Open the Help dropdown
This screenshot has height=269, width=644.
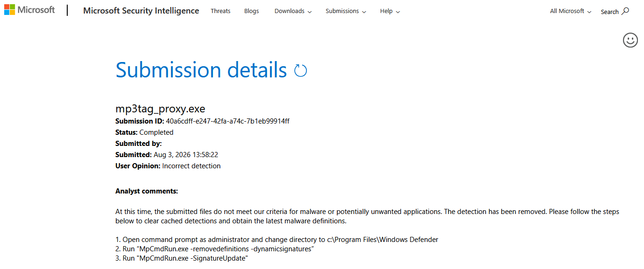(390, 11)
